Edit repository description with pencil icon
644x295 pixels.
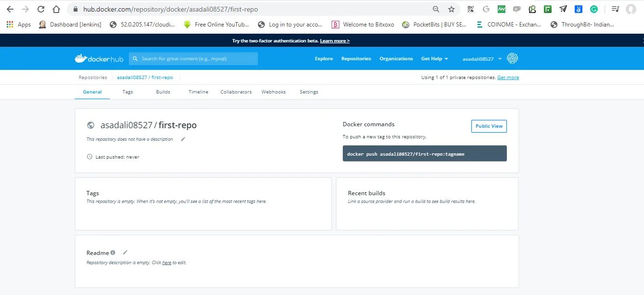[183, 139]
